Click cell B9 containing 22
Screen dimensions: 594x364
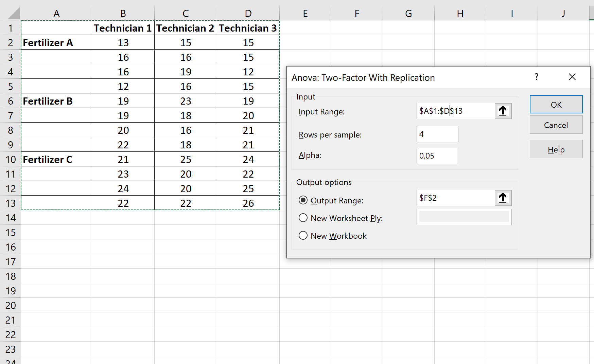[123, 145]
